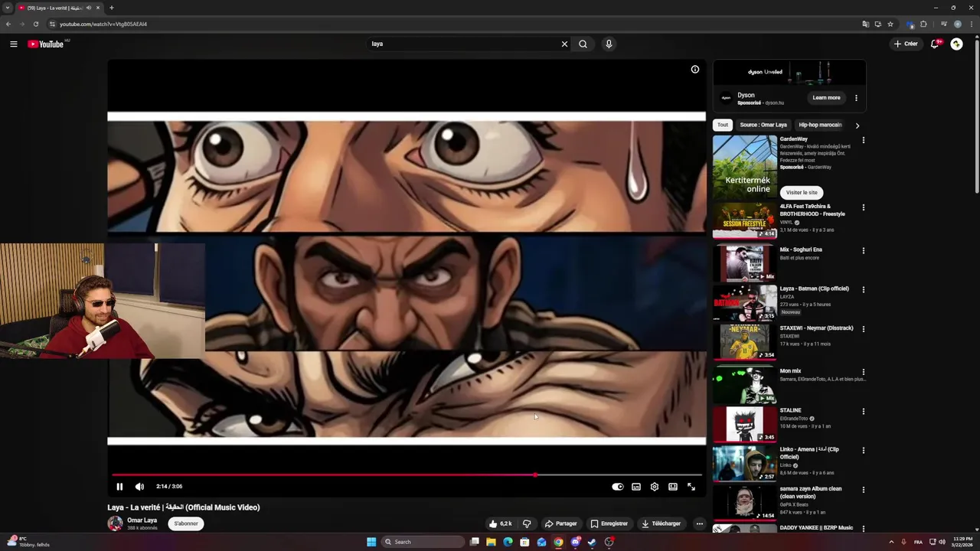Click Learn more on Dyson ad
980x551 pixels.
click(826, 98)
